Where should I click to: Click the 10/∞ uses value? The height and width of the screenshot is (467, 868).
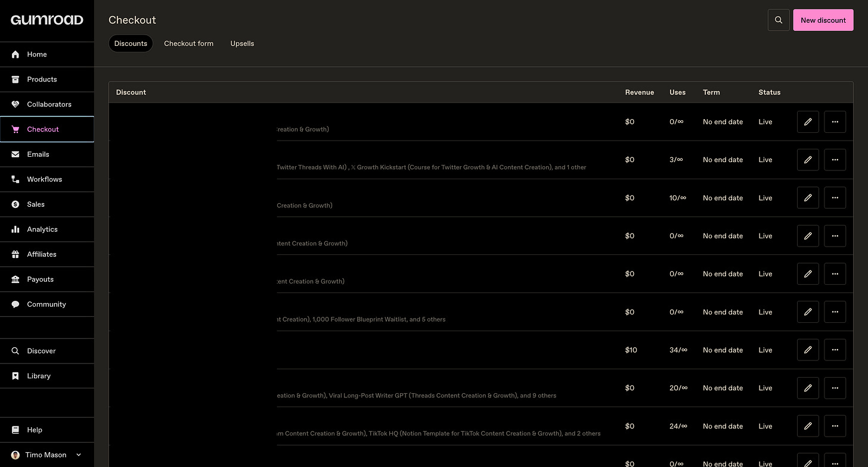coord(678,198)
